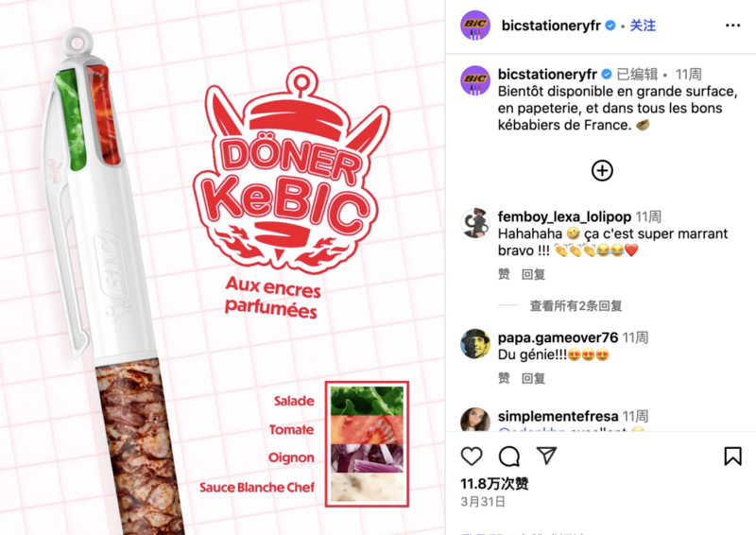Open the Döner KeBIC post image
This screenshot has width=756, height=535.
222,267
